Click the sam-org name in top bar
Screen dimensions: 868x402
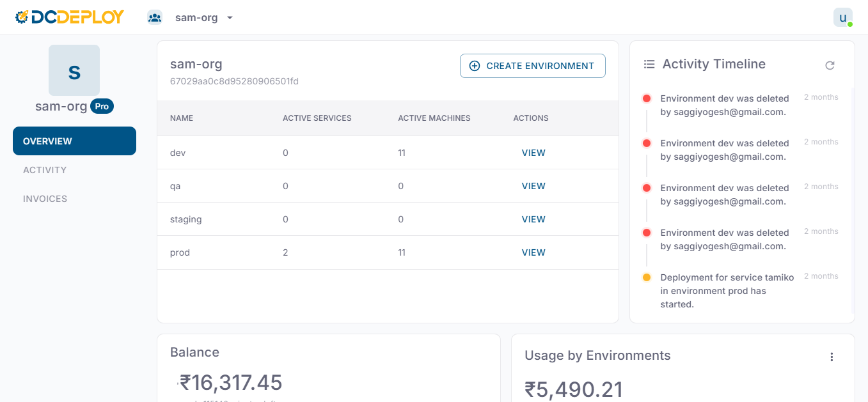pos(196,18)
